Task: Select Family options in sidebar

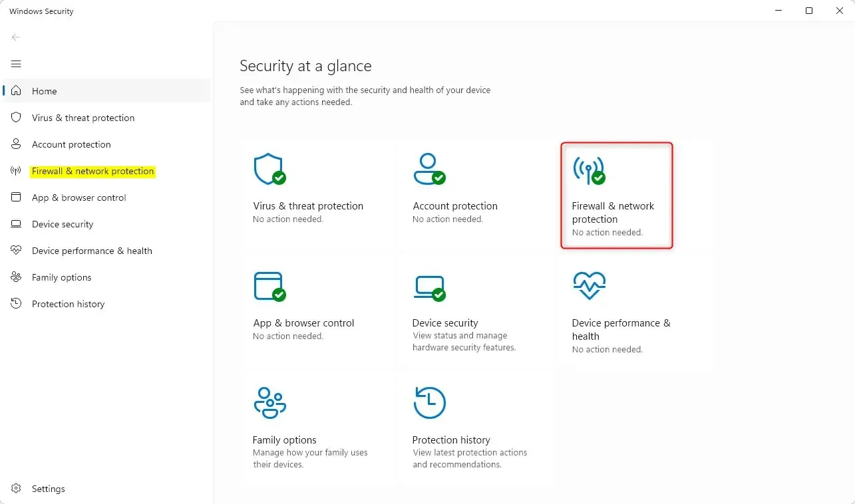Action: pyautogui.click(x=107, y=277)
